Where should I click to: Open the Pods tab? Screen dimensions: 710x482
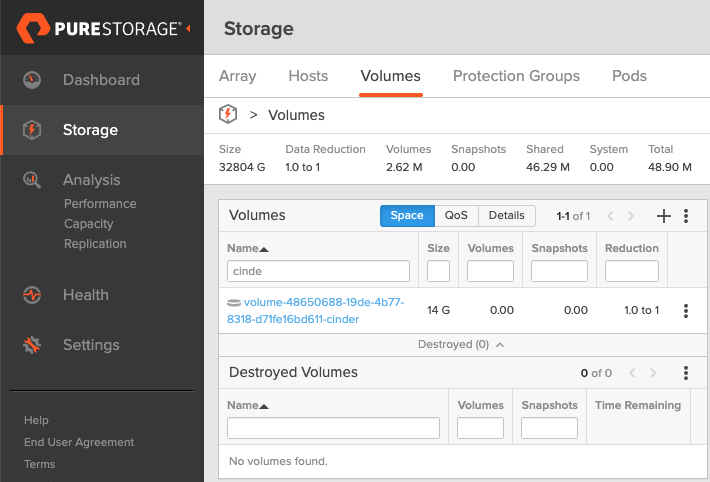tap(629, 76)
